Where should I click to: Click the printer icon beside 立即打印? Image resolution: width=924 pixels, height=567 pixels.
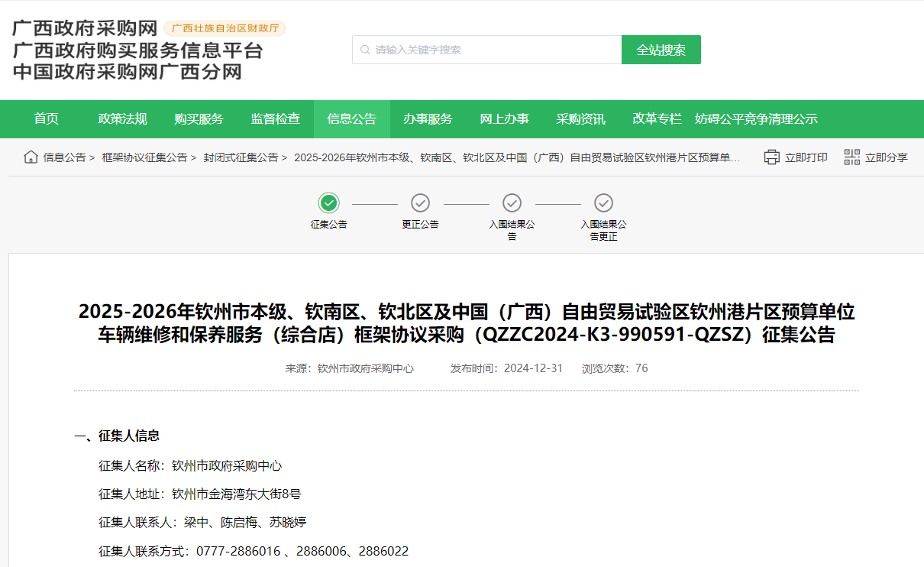pos(771,157)
